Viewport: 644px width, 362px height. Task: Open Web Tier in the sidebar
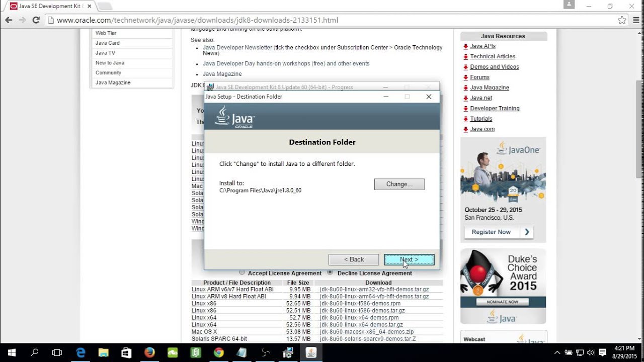(x=106, y=33)
